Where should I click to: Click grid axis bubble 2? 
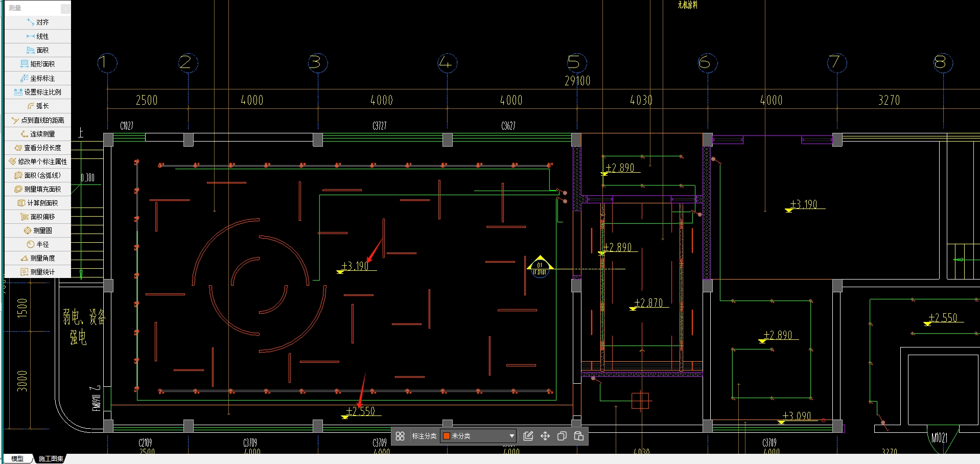click(x=188, y=63)
